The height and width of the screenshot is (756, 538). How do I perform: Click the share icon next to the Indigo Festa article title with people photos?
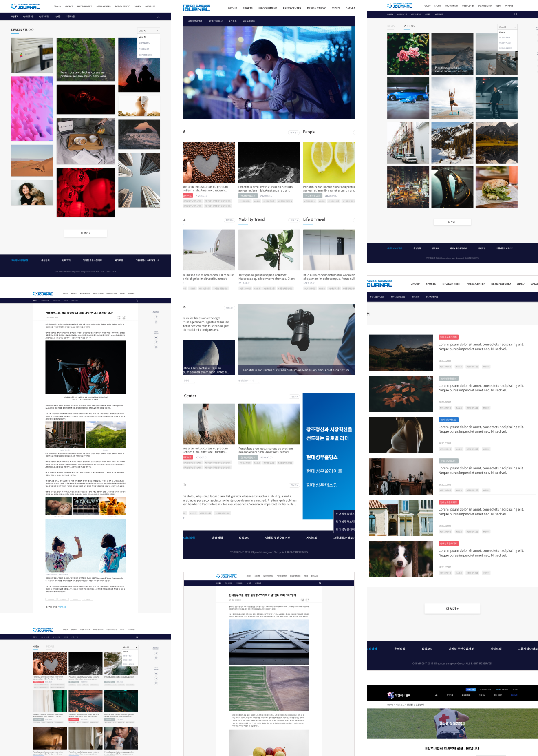point(124,318)
